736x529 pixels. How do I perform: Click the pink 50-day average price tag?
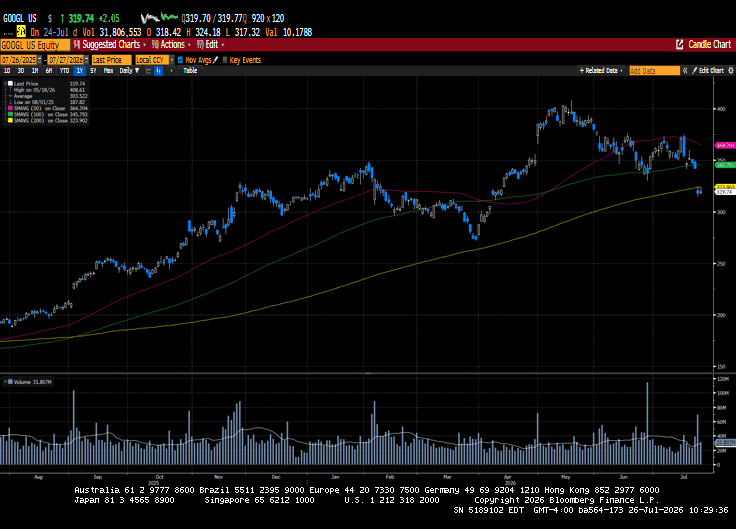[725, 146]
